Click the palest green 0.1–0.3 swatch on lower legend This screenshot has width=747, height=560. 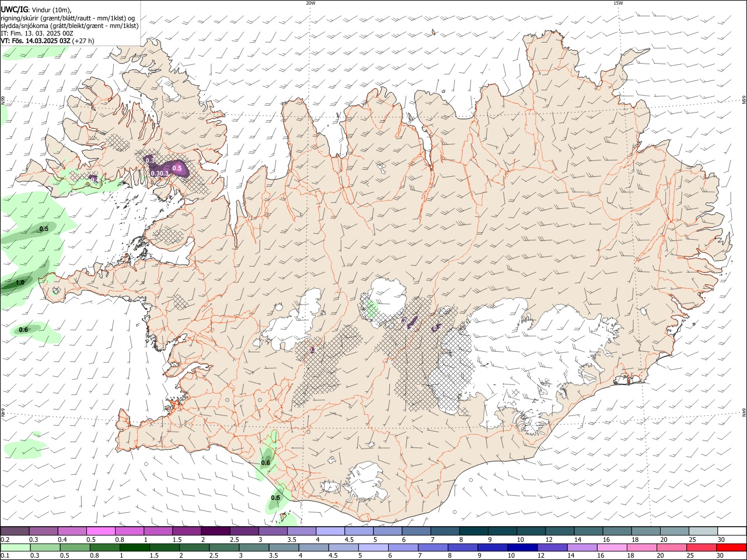(16, 547)
